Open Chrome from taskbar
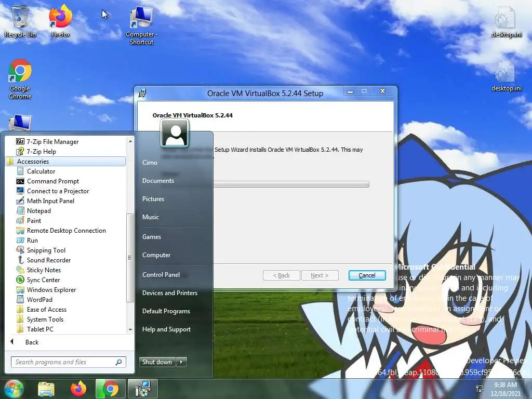Image resolution: width=532 pixels, height=399 pixels. pos(110,389)
